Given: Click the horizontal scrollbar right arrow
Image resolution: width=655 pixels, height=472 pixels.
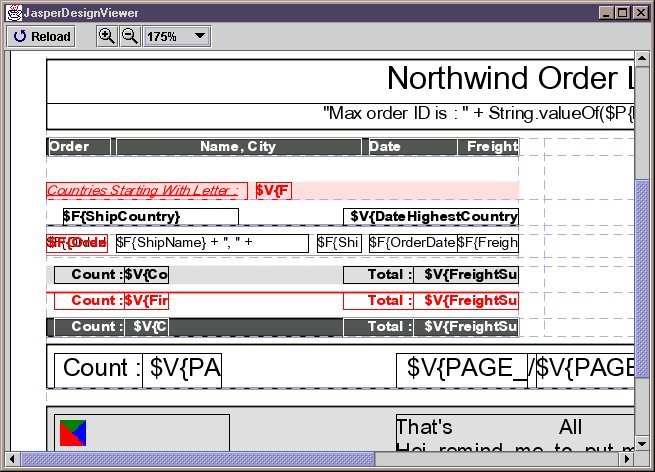Looking at the screenshot, I should pyautogui.click(x=627, y=459).
